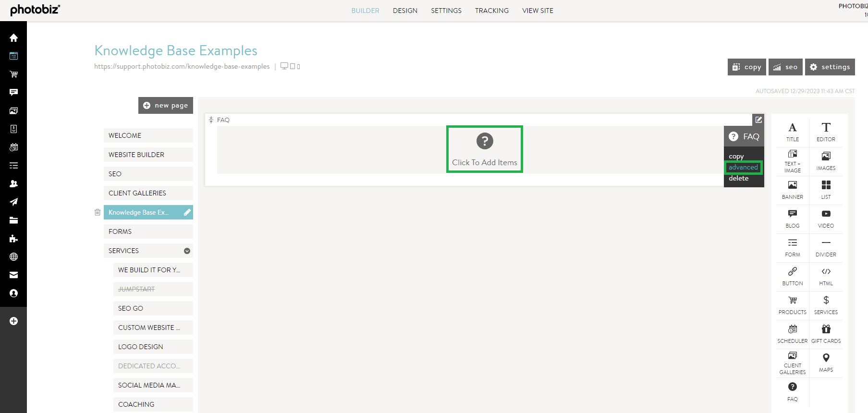
Task: Add a Title block
Action: coord(793,132)
